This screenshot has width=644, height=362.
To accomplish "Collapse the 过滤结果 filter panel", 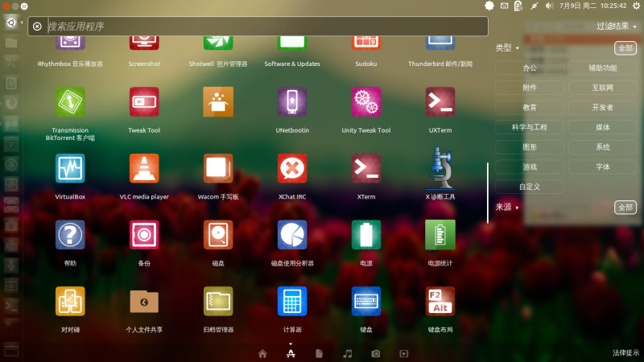I will pos(616,27).
